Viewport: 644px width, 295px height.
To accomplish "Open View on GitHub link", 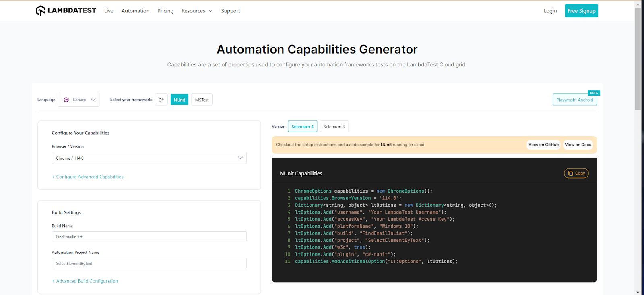I will tap(543, 145).
